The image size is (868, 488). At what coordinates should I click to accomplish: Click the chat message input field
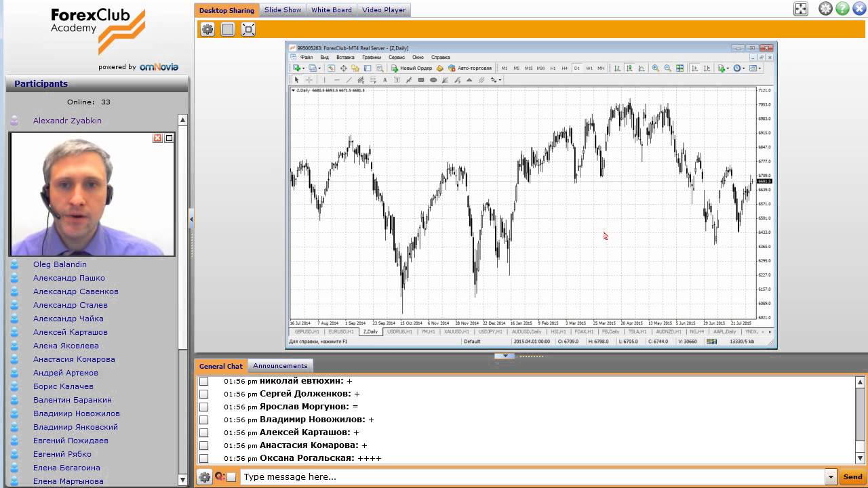[532, 477]
